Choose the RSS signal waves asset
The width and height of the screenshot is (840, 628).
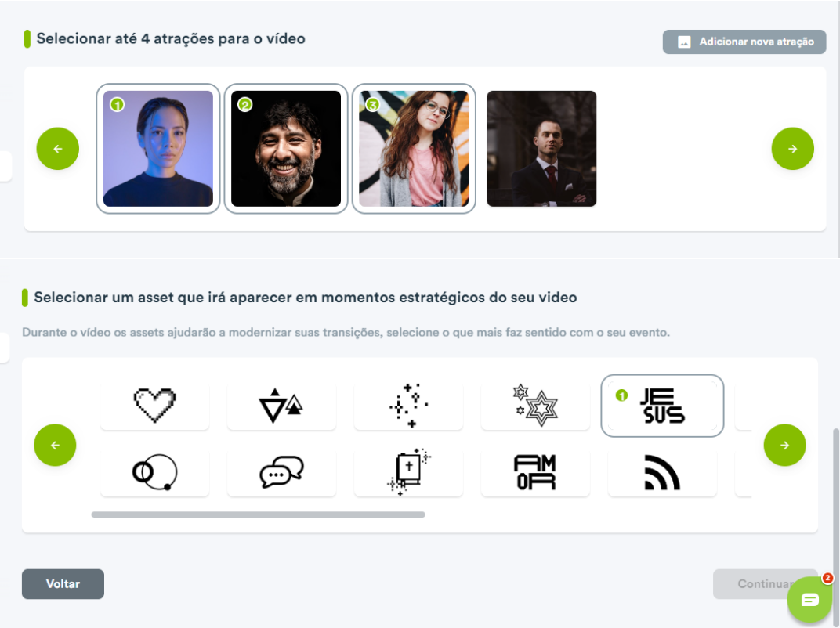(x=662, y=472)
